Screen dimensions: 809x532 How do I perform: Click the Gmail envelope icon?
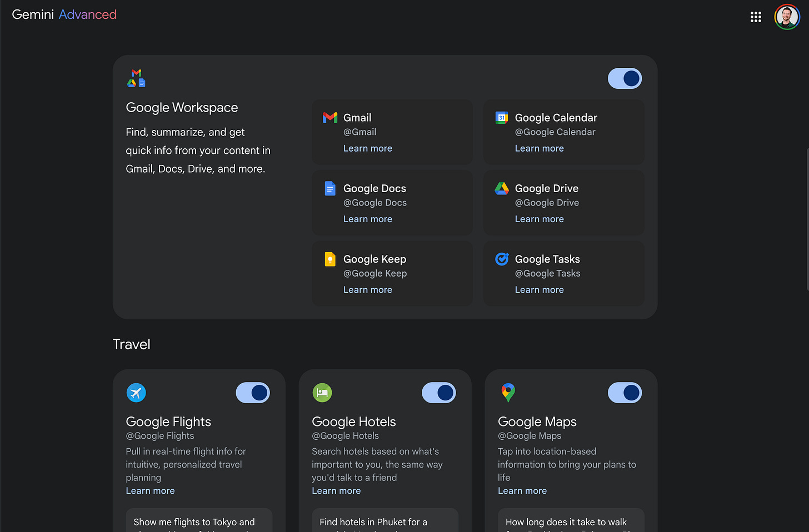[330, 117]
